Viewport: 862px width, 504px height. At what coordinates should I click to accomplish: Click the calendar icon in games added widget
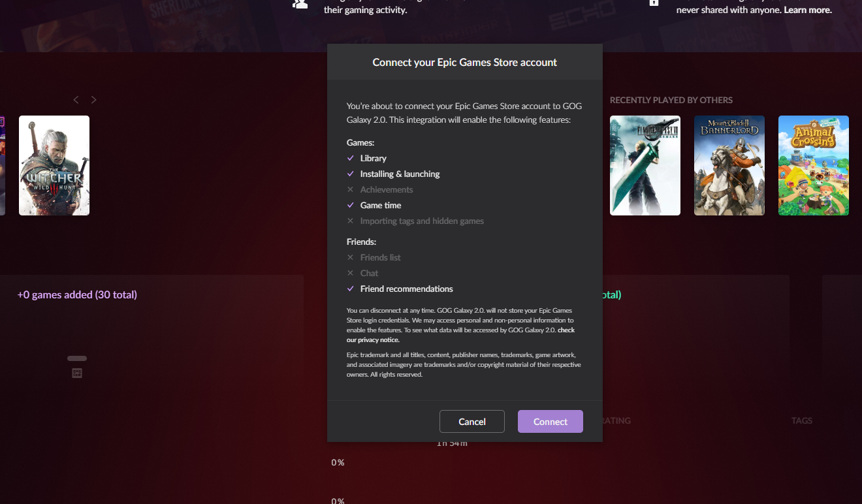point(77,373)
